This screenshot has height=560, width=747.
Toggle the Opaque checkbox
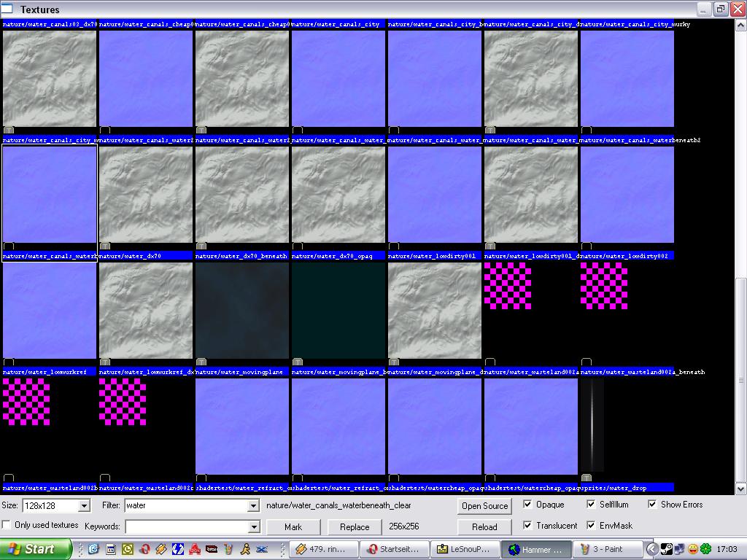[x=527, y=505]
